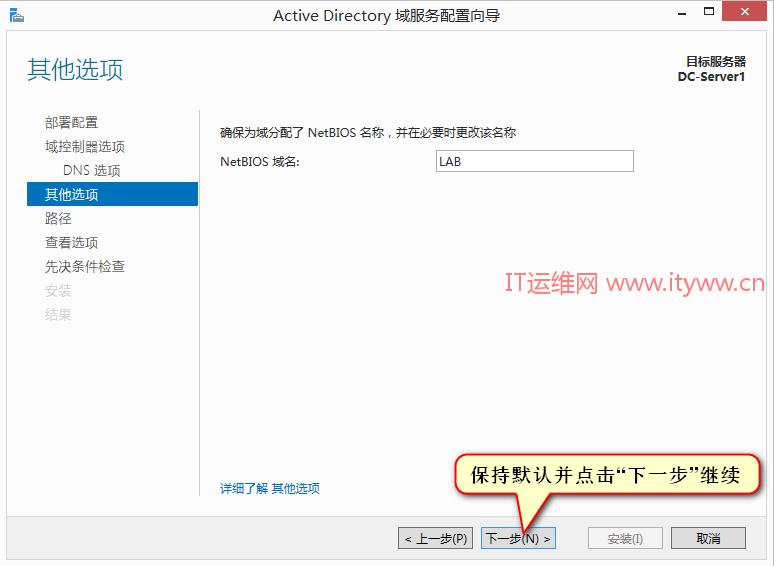Viewport: 774px width, 566px height.
Task: Click the NetBIOS 域名: label
Action: (x=260, y=162)
